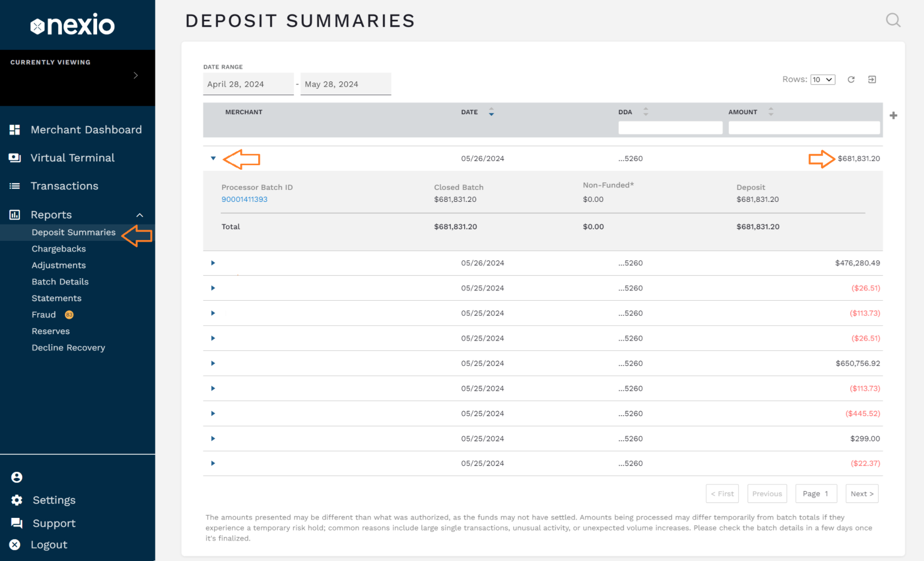Open Chargebacks report menu item

click(x=59, y=249)
